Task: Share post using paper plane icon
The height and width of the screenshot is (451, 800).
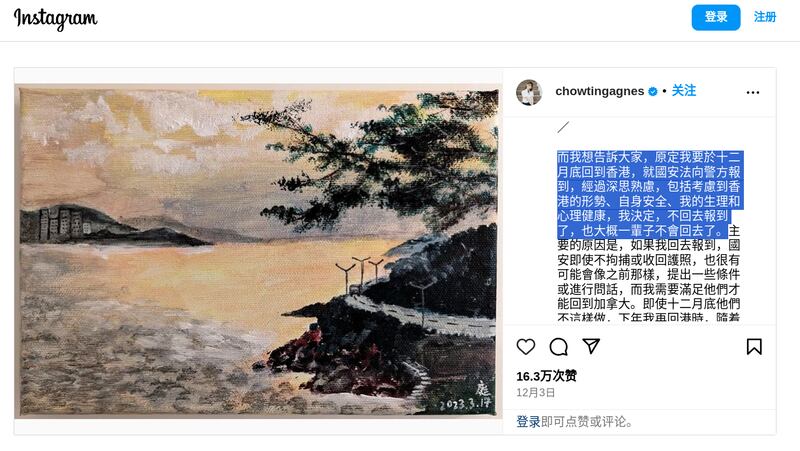Action: coord(591,346)
